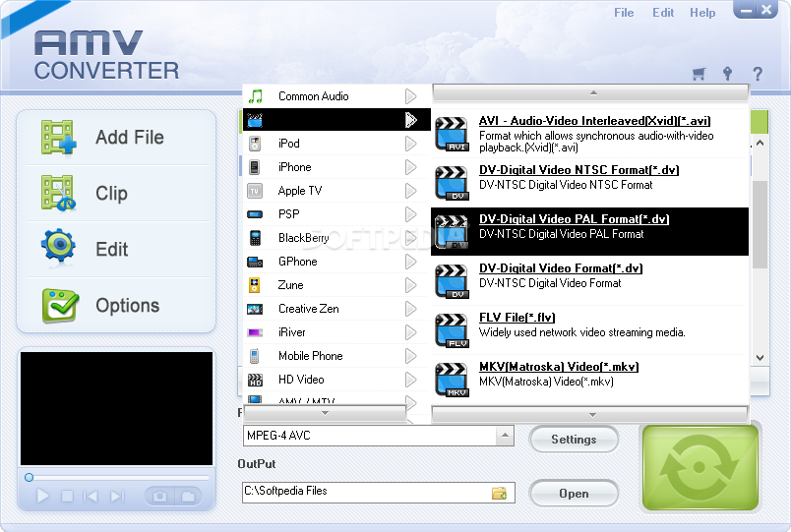This screenshot has height=532, width=791.
Task: Select the Mobile Phone category
Action: [x=336, y=356]
